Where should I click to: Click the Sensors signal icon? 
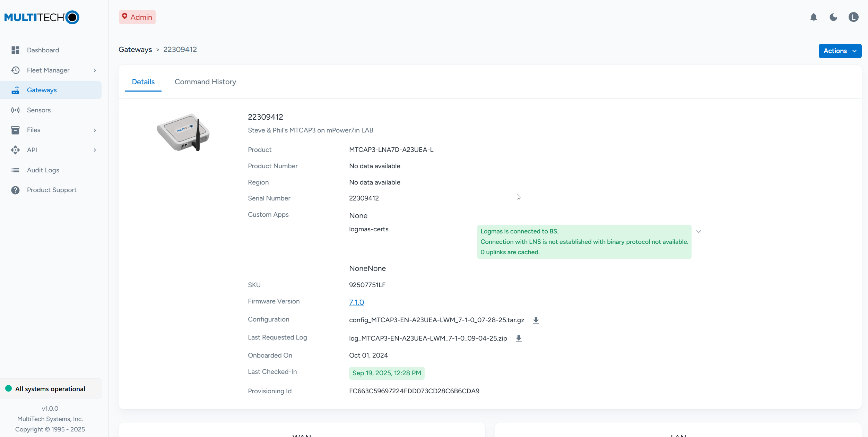click(x=15, y=110)
